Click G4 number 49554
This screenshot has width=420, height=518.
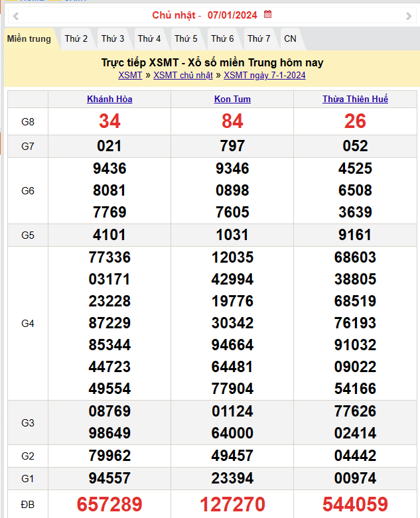point(109,389)
